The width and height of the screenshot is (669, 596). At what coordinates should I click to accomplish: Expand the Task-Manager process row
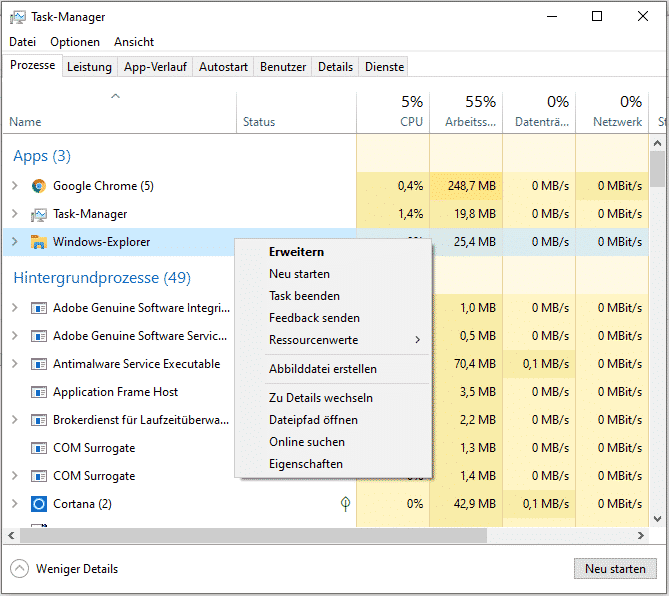(x=15, y=214)
